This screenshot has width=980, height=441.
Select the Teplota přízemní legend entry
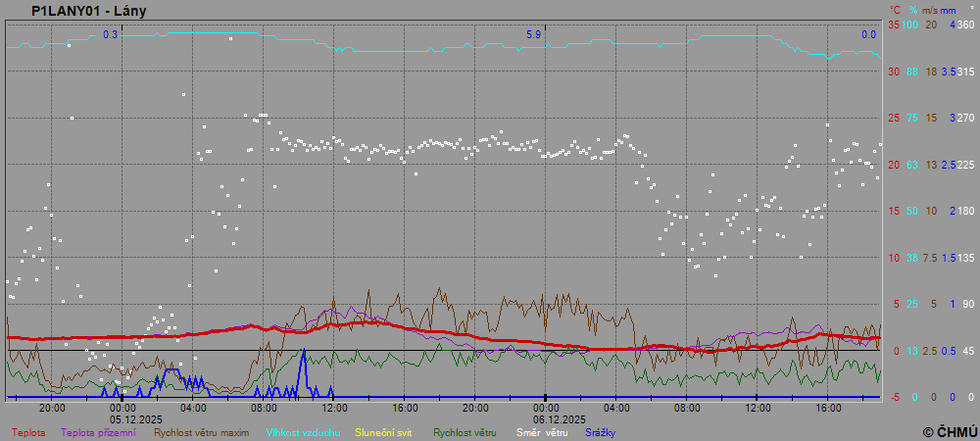[98, 432]
